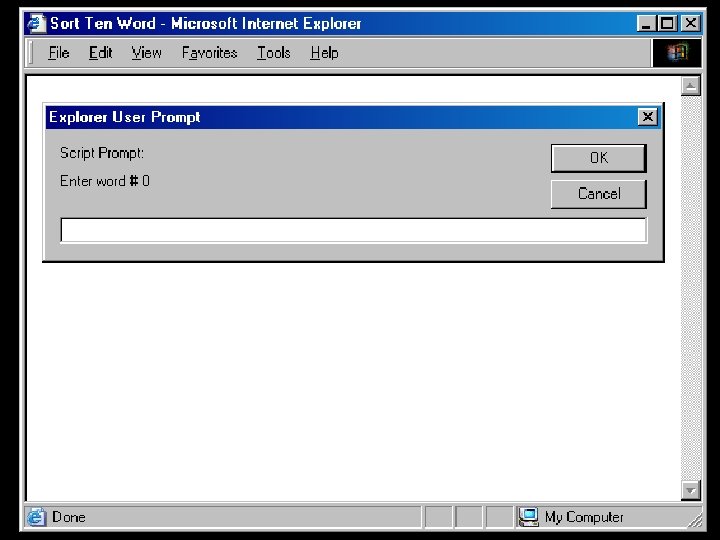Click the scrollbar down arrow
The width and height of the screenshot is (720, 540).
coord(691,490)
